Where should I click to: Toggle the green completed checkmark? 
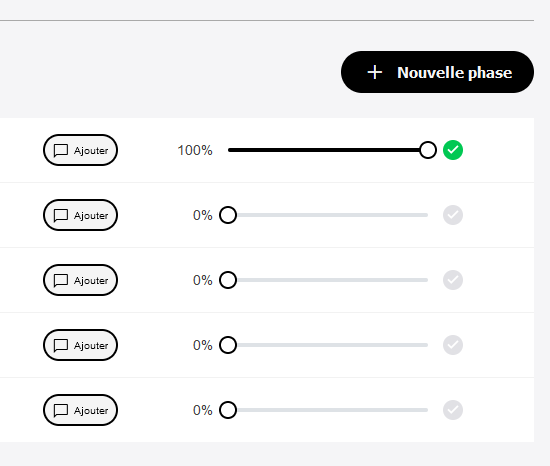[x=453, y=150]
